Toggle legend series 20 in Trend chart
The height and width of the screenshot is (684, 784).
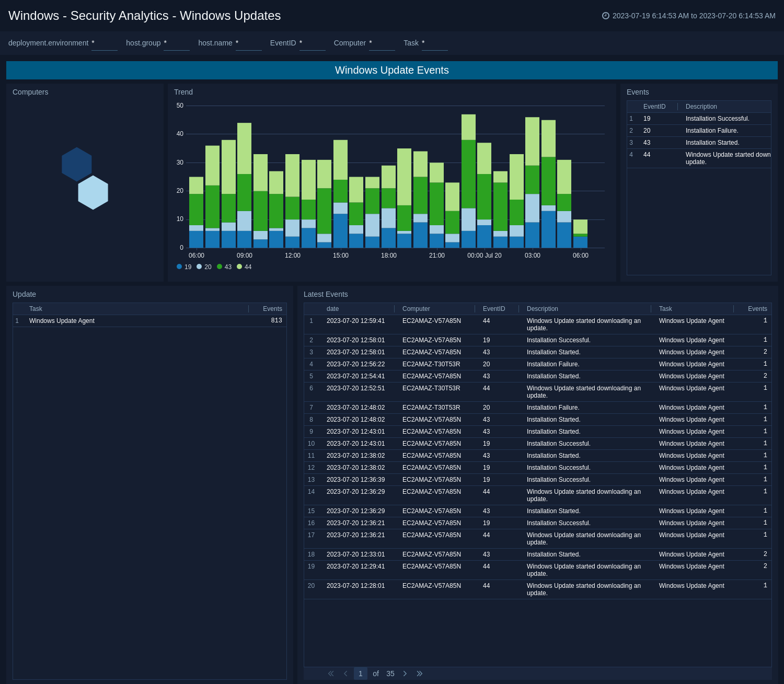click(204, 267)
